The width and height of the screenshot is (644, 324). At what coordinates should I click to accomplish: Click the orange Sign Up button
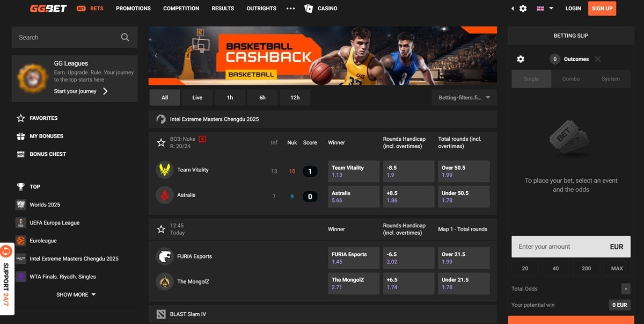coord(602,9)
